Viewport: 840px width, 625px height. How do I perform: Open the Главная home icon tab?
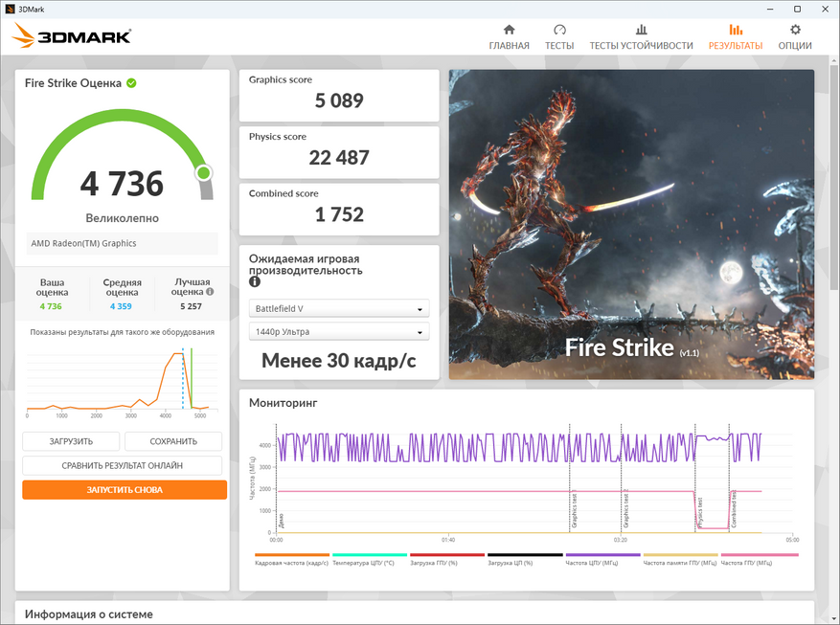tap(509, 30)
